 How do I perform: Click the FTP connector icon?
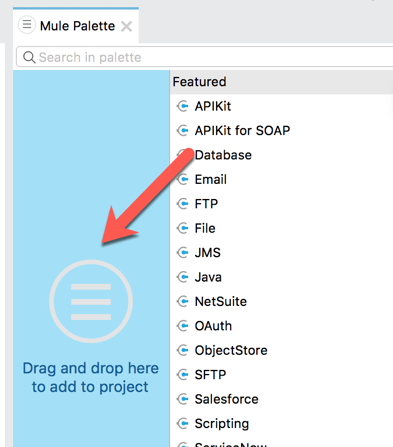(183, 204)
